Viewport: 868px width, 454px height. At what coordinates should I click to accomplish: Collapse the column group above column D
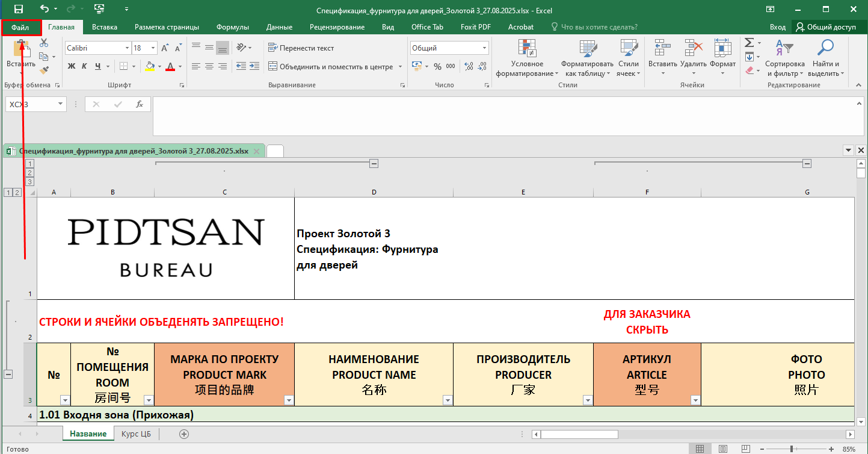pyautogui.click(x=374, y=163)
